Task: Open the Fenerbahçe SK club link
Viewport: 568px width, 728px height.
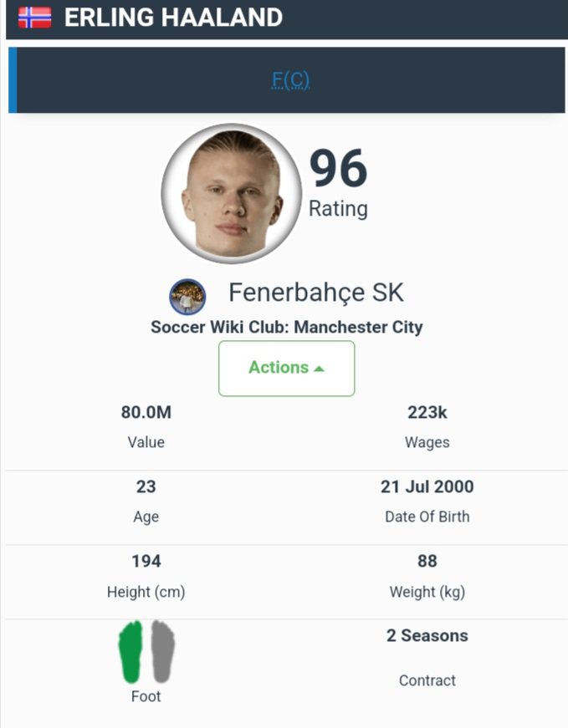Action: 316,293
